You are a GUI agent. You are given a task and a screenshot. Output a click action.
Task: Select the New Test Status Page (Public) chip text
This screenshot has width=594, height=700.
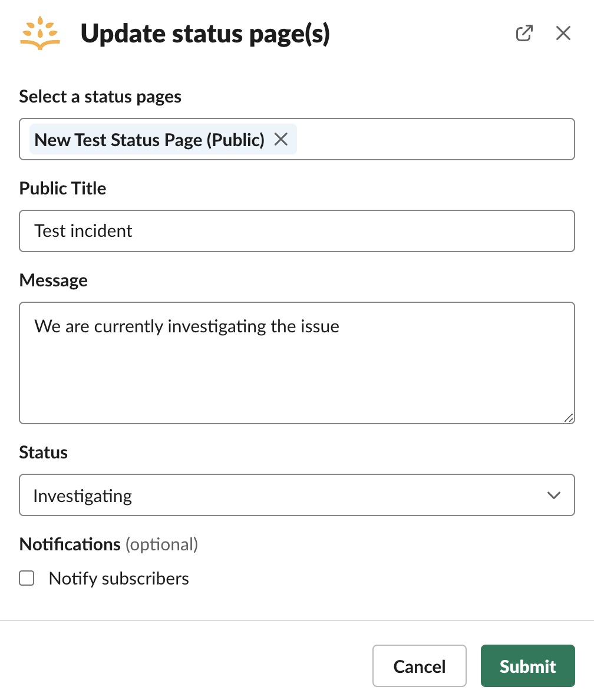(149, 140)
